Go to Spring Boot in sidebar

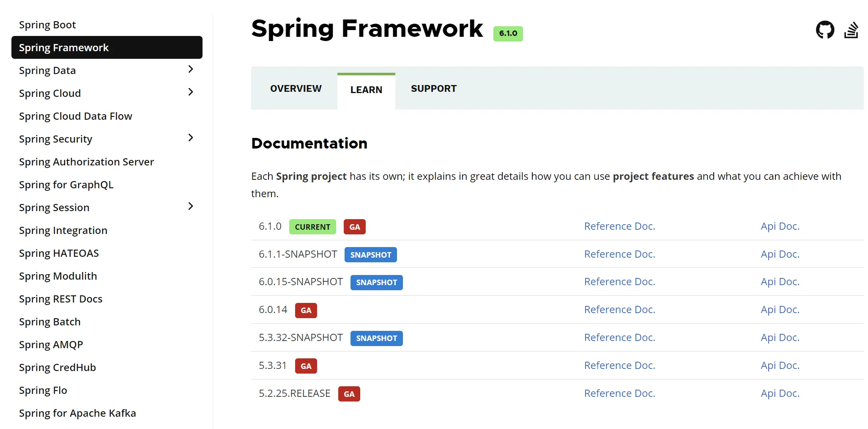(x=47, y=25)
